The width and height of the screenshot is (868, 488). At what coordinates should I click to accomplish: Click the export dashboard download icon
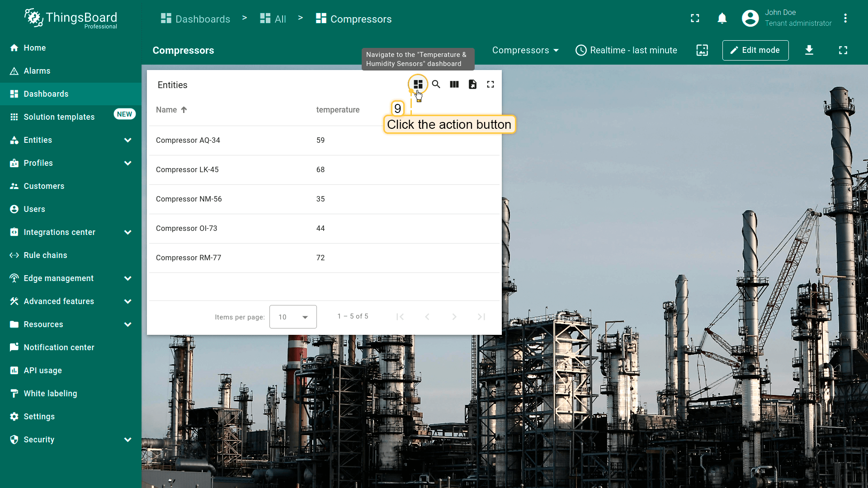(809, 50)
